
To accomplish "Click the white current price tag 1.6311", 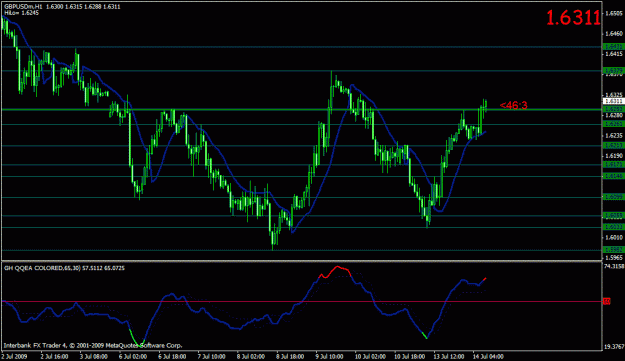I will [614, 102].
